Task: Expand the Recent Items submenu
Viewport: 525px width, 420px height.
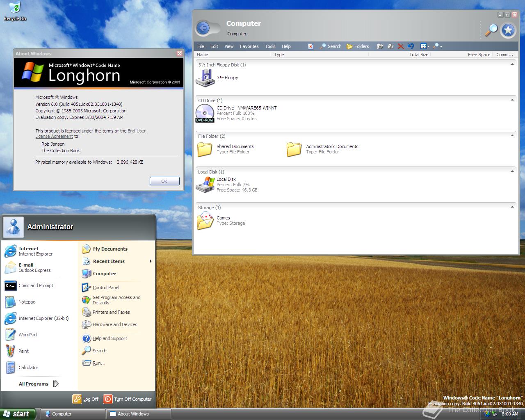Action: point(117,261)
